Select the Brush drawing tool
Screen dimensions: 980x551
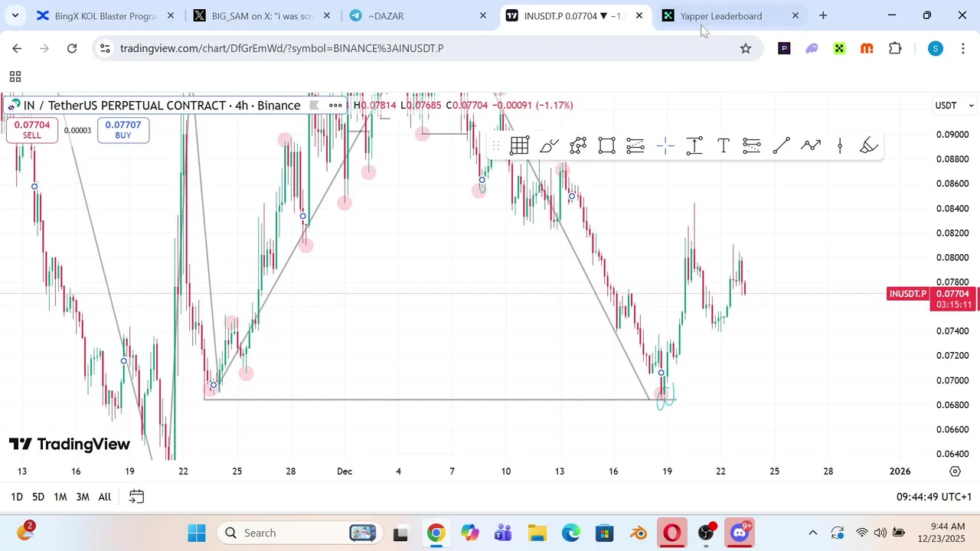tap(549, 145)
